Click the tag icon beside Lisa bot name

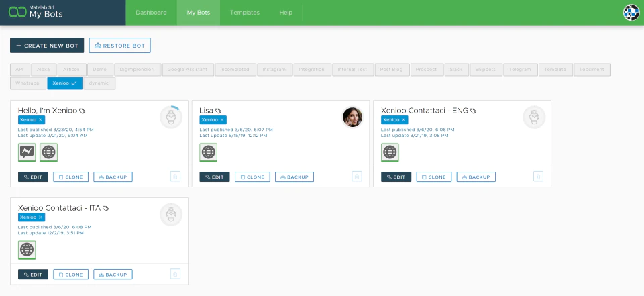(218, 111)
